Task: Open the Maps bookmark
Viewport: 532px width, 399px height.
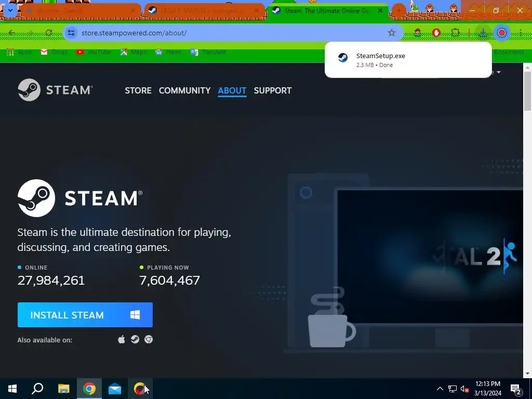Action: pyautogui.click(x=134, y=52)
